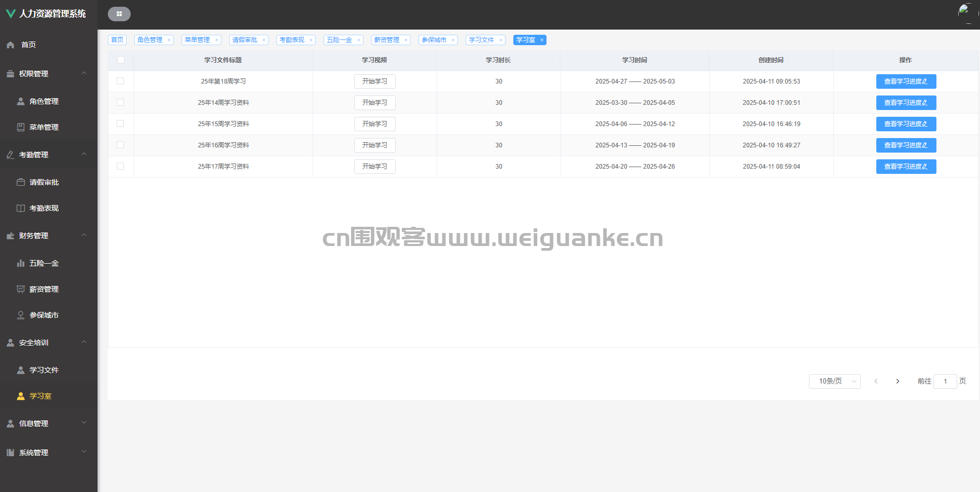Click the 角色管理 user icon

click(21, 101)
